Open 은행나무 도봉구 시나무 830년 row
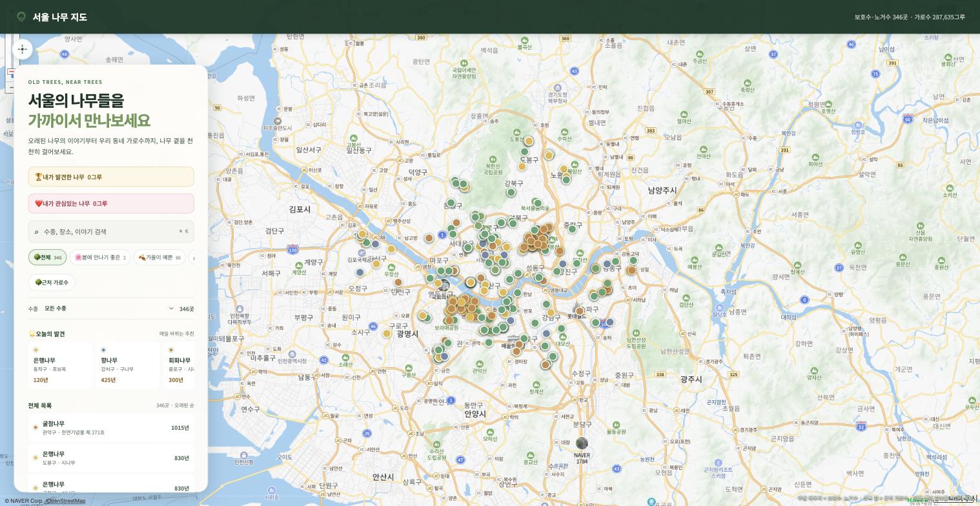The image size is (980, 506). coord(111,458)
